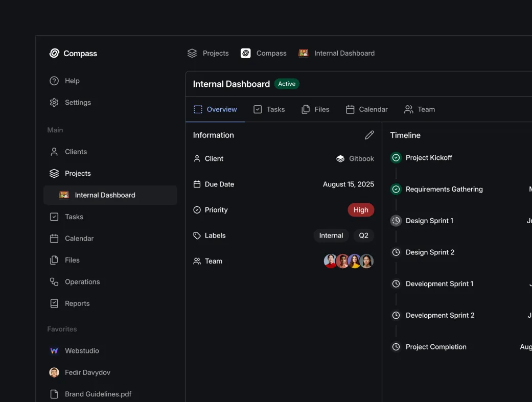
Task: Click the team member avatars group
Action: [349, 261]
